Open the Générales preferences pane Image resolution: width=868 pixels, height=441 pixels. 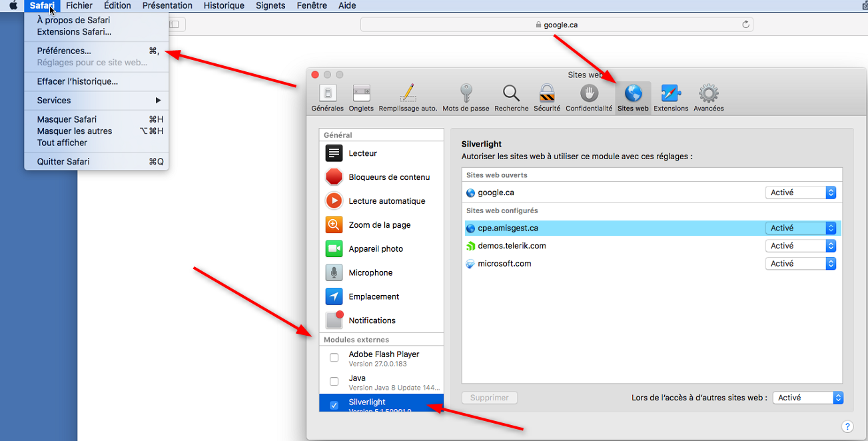tap(327, 98)
